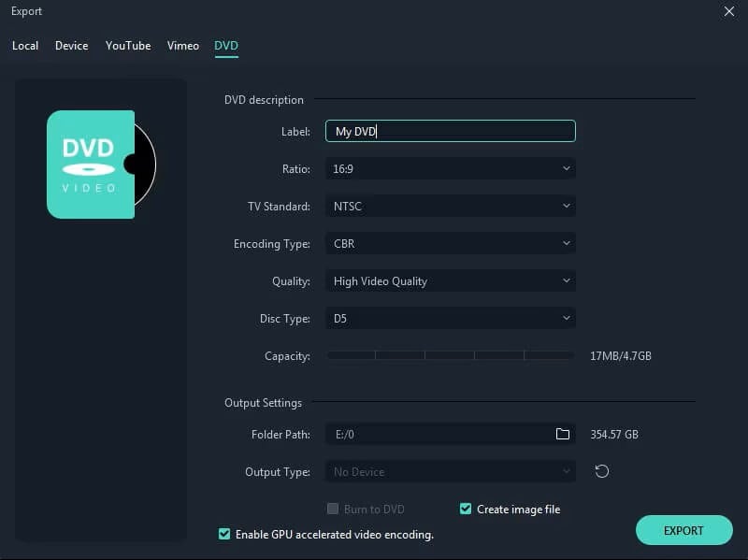Enable the Burn to DVD checkbox
This screenshot has height=560, width=748.
(333, 509)
